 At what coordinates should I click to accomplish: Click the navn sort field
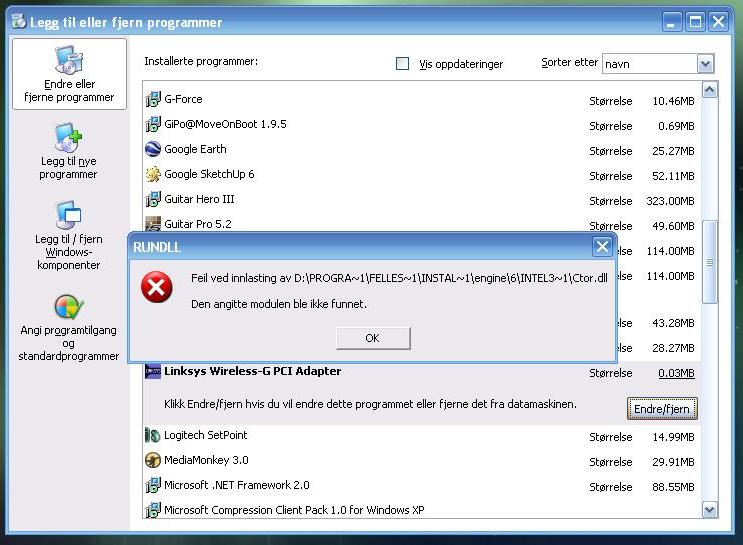click(650, 64)
